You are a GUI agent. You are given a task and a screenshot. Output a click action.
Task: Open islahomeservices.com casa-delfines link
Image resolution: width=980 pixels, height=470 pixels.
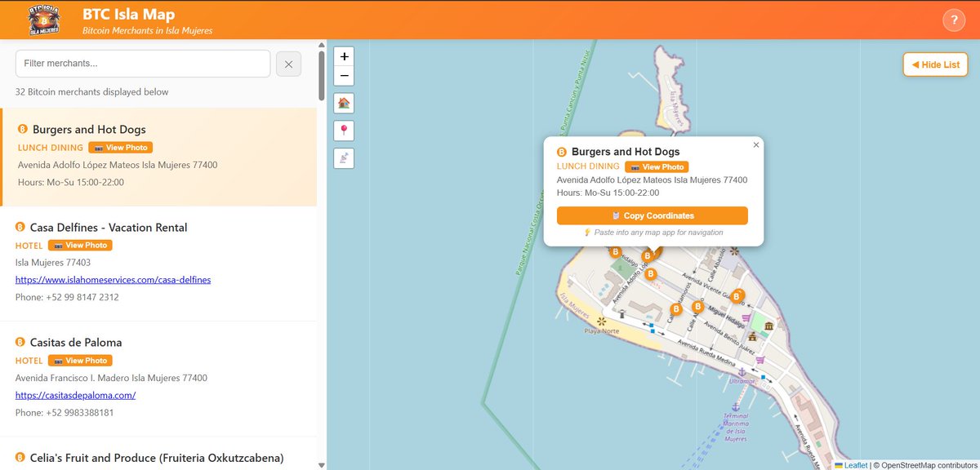pos(114,280)
